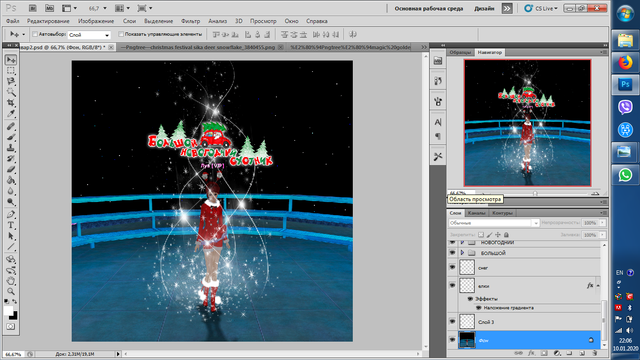
Task: Create a new layer in Layers panel
Action: point(582,353)
